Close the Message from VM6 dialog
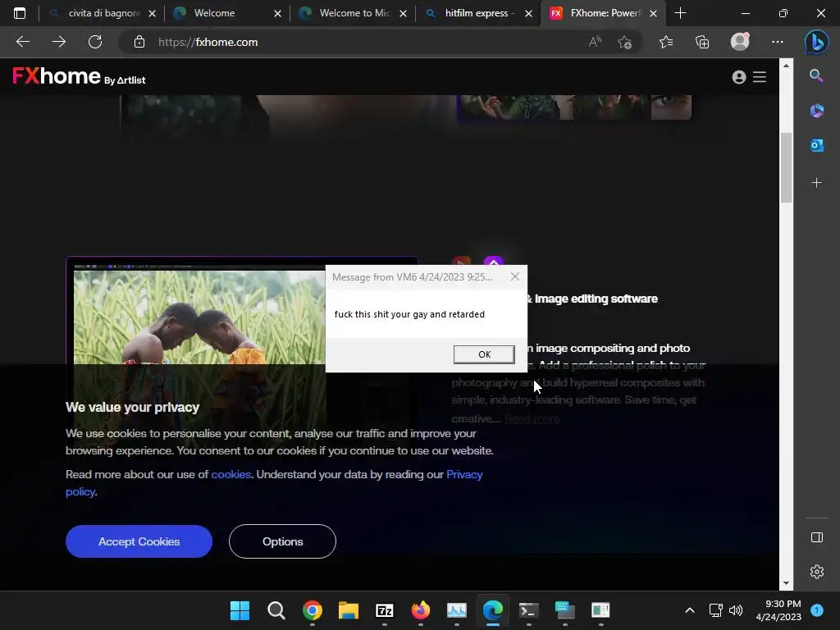This screenshot has width=840, height=630. click(x=515, y=276)
